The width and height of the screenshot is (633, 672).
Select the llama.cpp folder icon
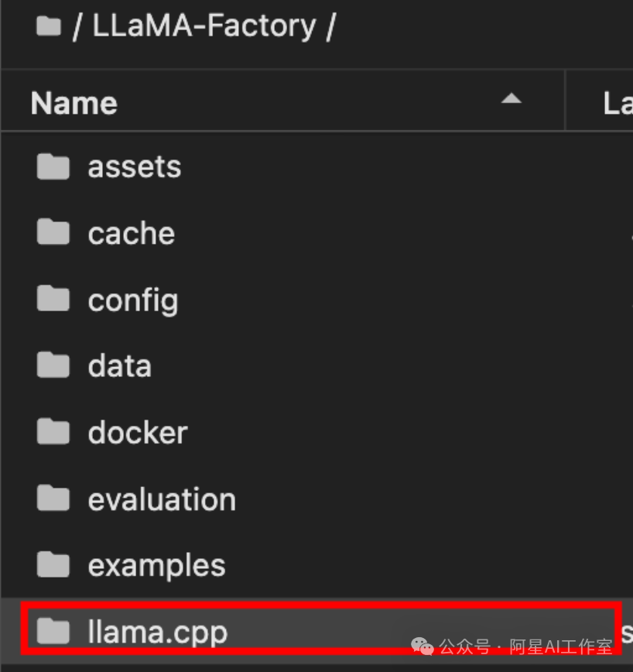click(53, 631)
